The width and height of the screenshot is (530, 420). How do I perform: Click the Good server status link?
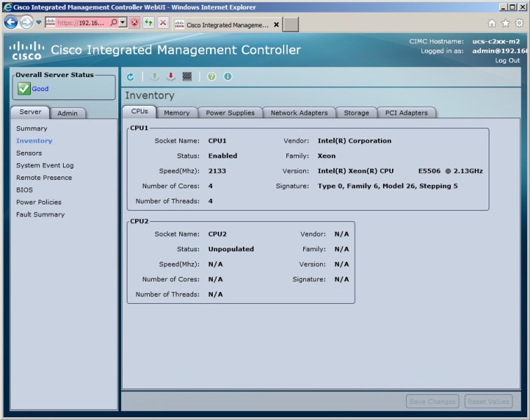coord(40,89)
